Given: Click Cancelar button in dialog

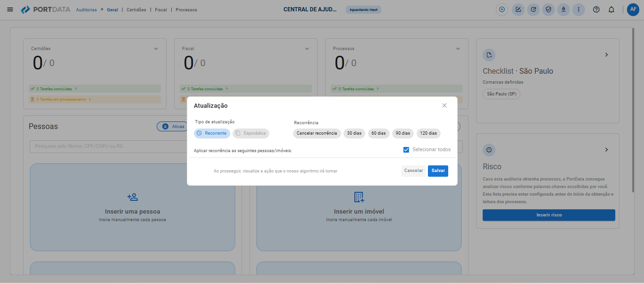Looking at the screenshot, I should click(414, 171).
